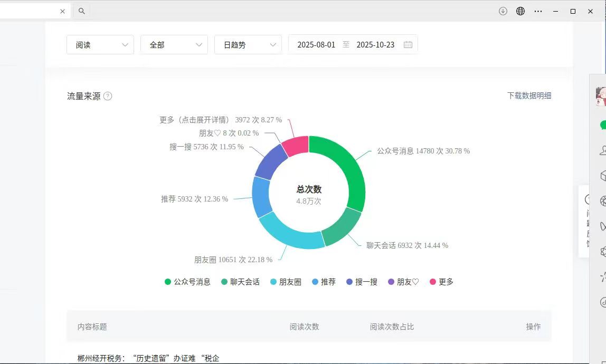Image resolution: width=606 pixels, height=364 pixels.
Task: Click the contacts icon in the right sidebar
Action: tap(603, 150)
